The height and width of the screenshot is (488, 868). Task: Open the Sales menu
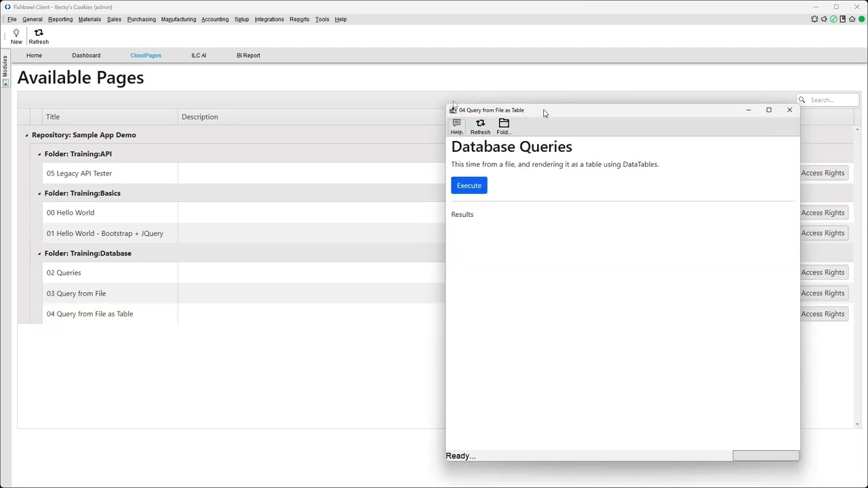coord(114,19)
